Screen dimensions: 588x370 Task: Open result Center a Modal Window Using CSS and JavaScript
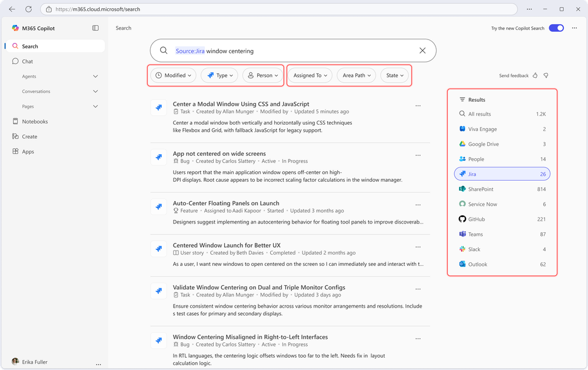[241, 104]
